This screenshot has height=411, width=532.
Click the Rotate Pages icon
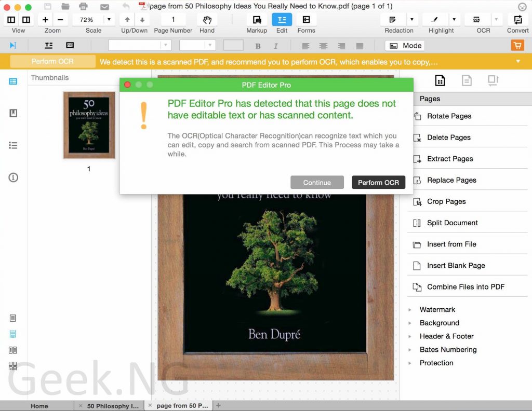(x=417, y=116)
